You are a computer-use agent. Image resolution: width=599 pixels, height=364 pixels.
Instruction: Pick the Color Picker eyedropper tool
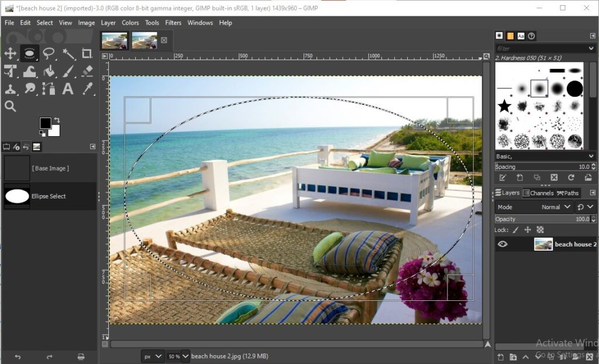[x=87, y=89]
